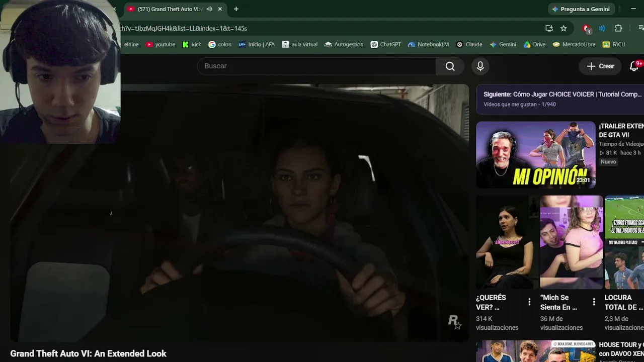Image resolution: width=644 pixels, height=362 pixels.
Task: Click the HOUSE TOUR video title text
Action: [x=621, y=349]
